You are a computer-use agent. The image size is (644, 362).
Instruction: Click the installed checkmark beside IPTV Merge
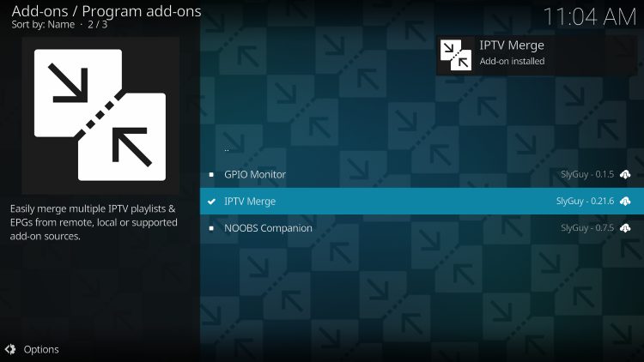click(211, 202)
